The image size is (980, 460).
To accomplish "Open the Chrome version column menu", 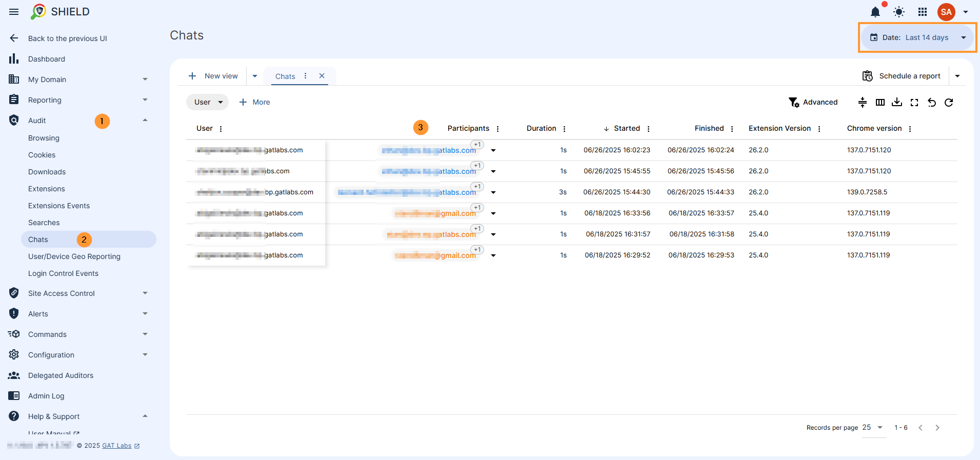I will pyautogui.click(x=910, y=129).
